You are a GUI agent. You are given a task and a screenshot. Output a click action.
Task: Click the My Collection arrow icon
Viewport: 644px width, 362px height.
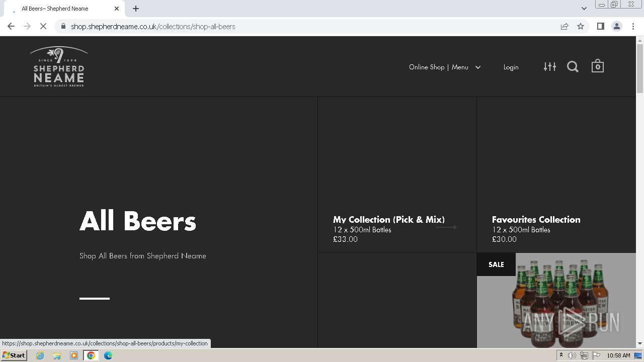click(446, 227)
